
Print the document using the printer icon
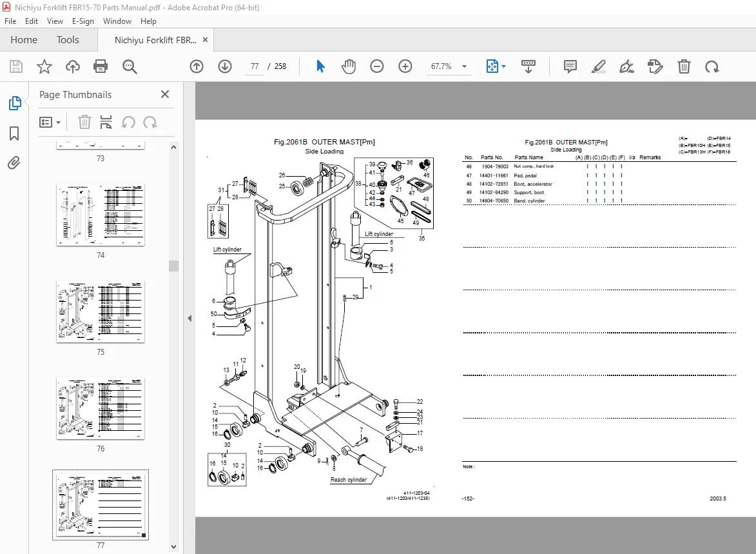click(101, 66)
